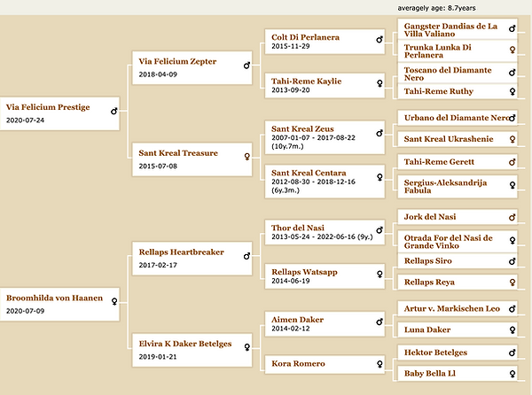Click Gangster Dandias de La Villa Valiano
Screen dimensions: 532x395
coord(451,30)
